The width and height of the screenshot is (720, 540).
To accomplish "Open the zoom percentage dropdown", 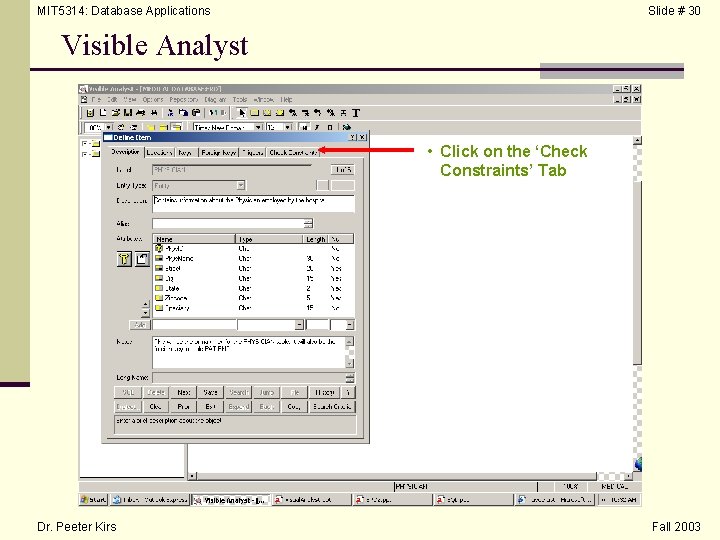I will pyautogui.click(x=108, y=127).
